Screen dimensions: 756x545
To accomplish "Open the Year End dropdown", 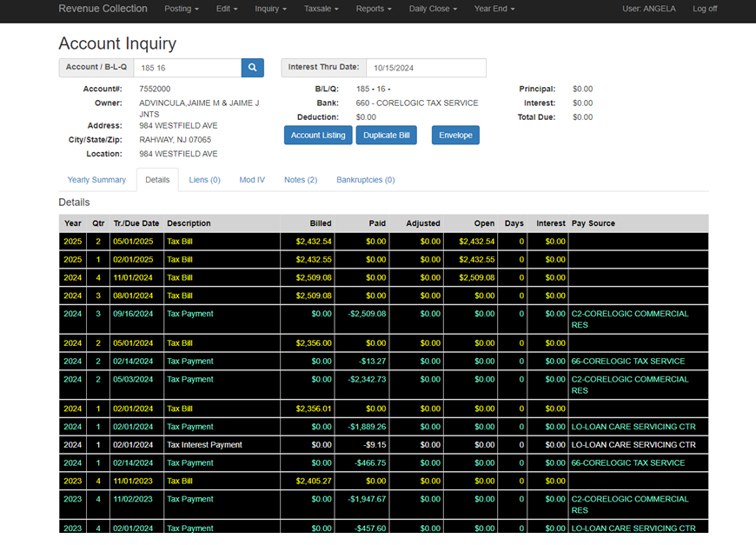I will 494,9.
